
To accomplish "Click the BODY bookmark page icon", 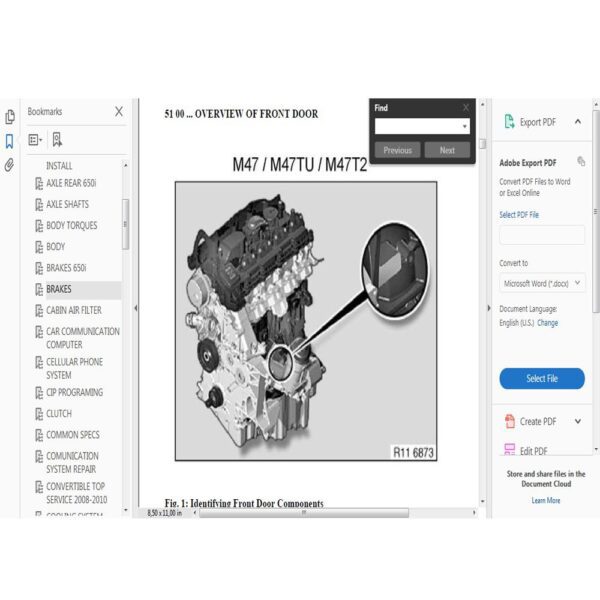I will coord(39,247).
